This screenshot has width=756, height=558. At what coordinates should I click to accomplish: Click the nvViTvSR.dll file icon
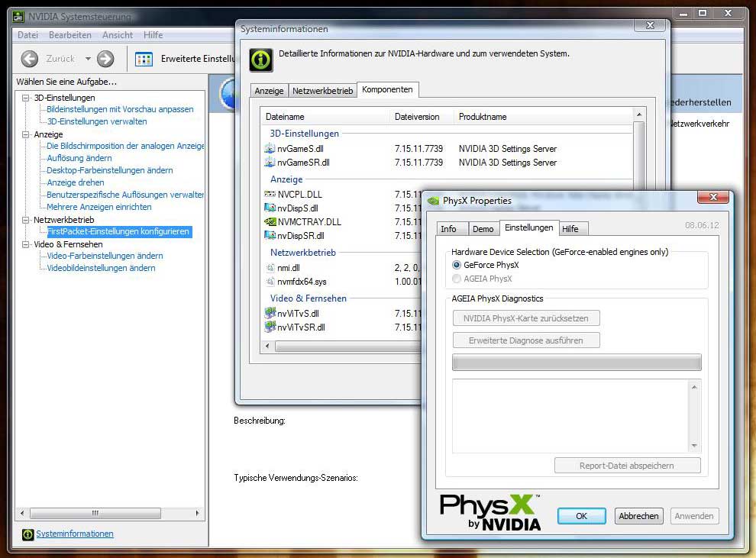270,327
